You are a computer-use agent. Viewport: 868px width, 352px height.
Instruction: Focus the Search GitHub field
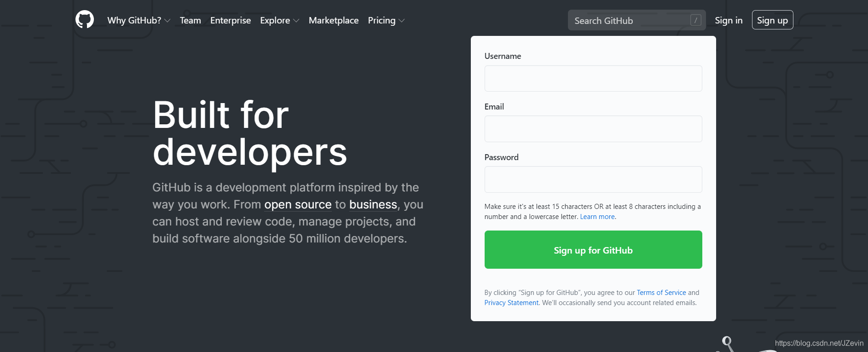pyautogui.click(x=637, y=20)
